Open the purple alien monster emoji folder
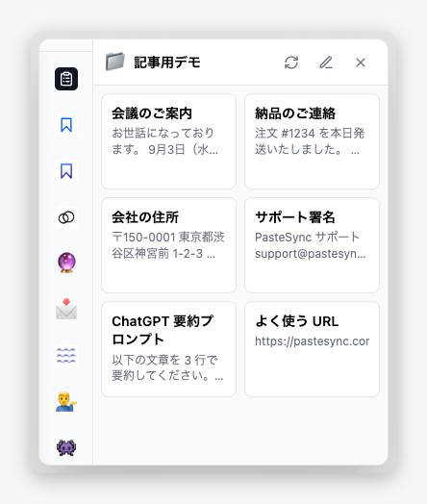 click(66, 447)
